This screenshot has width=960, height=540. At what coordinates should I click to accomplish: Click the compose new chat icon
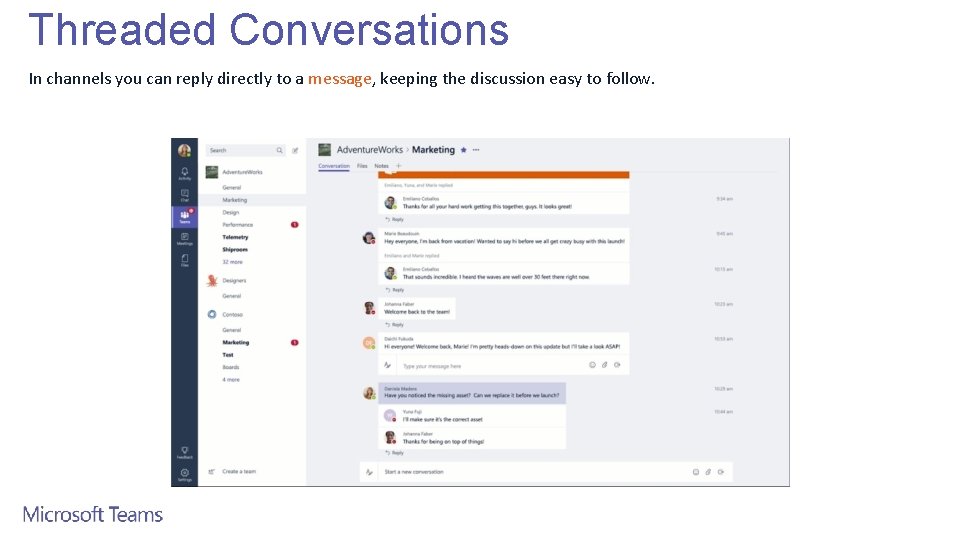coord(295,150)
